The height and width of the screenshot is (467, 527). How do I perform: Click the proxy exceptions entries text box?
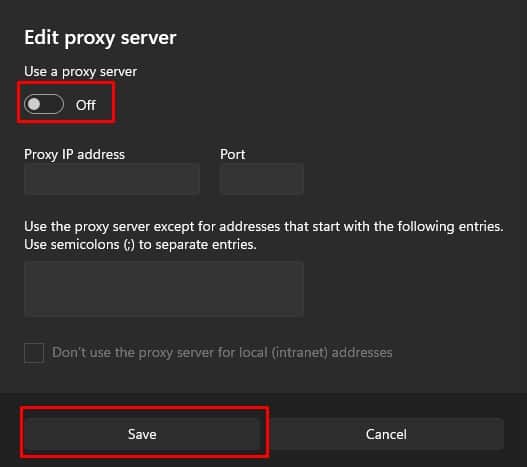[164, 289]
